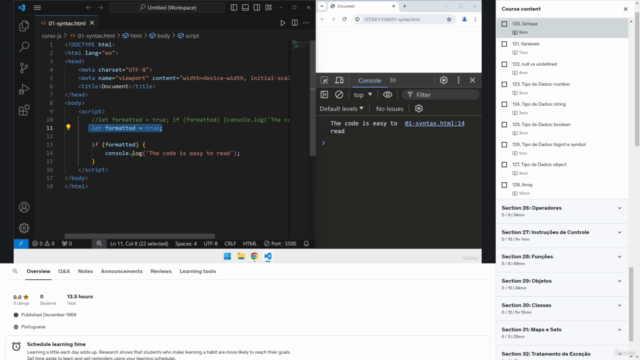Screen dimensions: 640x360
Task: Open the Default levels dropdown
Action: (x=341, y=109)
